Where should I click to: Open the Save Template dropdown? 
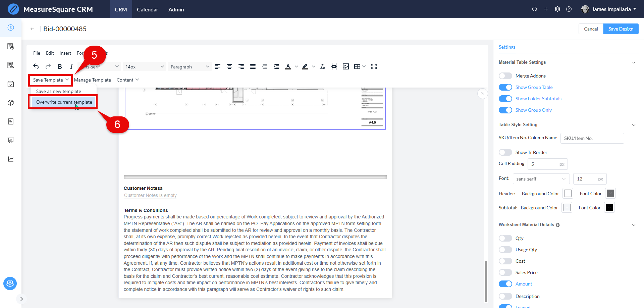tap(51, 80)
